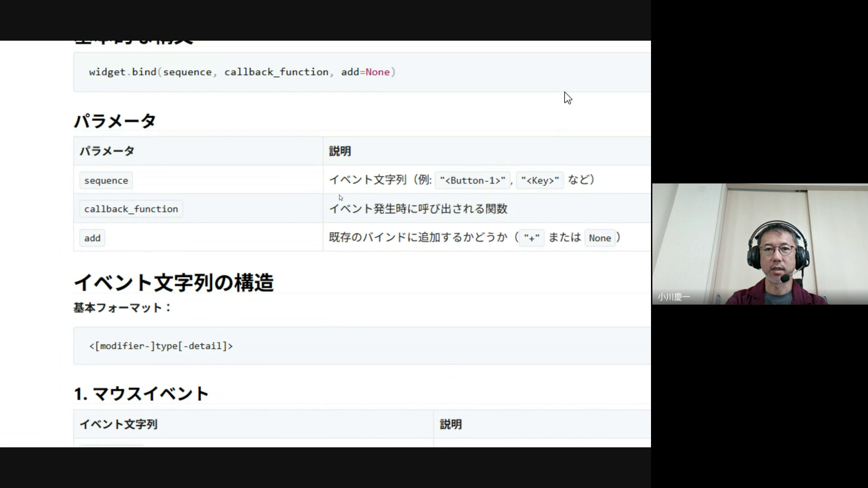
Task: Click the 1. マウスイベント heading
Action: [x=141, y=394]
